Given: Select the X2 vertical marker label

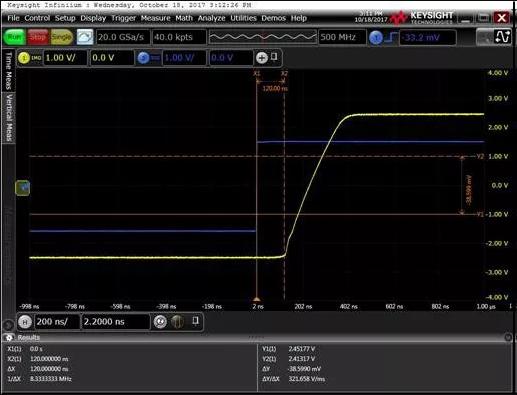Looking at the screenshot, I should [284, 73].
